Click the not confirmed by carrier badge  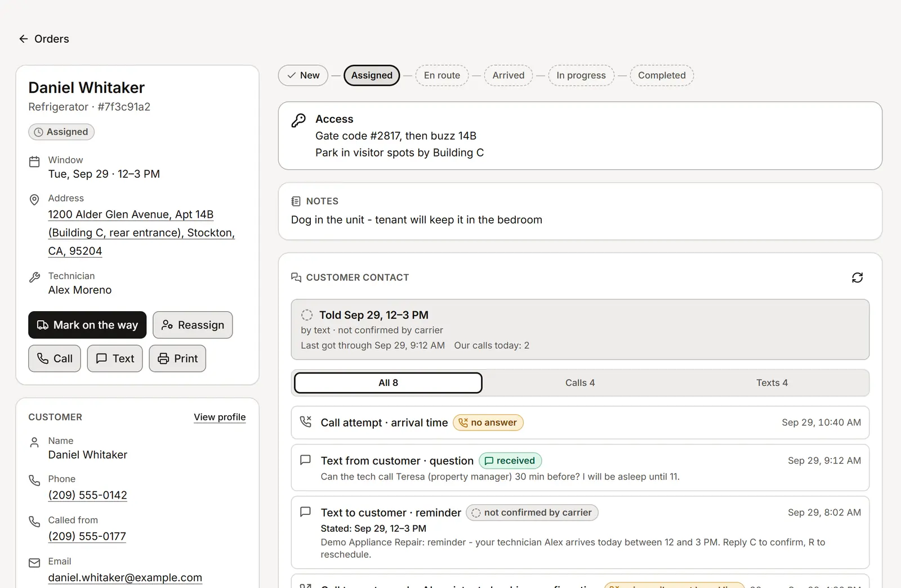click(x=532, y=513)
